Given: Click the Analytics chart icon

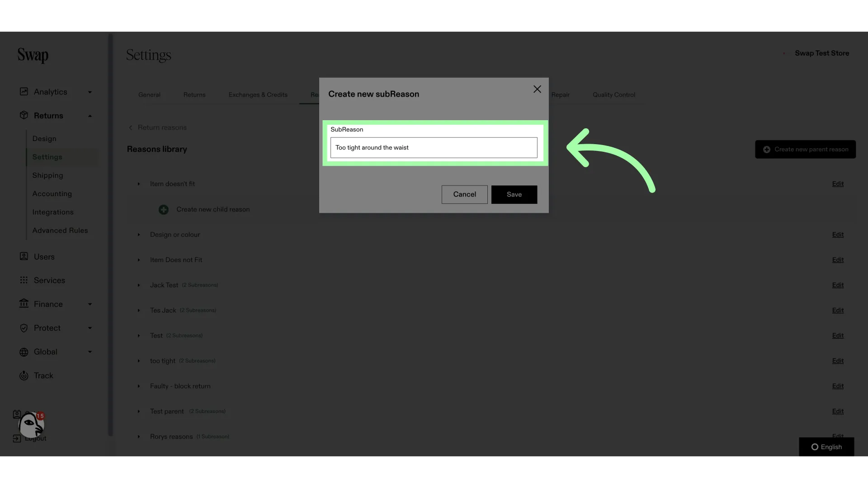Looking at the screenshot, I should point(24,92).
